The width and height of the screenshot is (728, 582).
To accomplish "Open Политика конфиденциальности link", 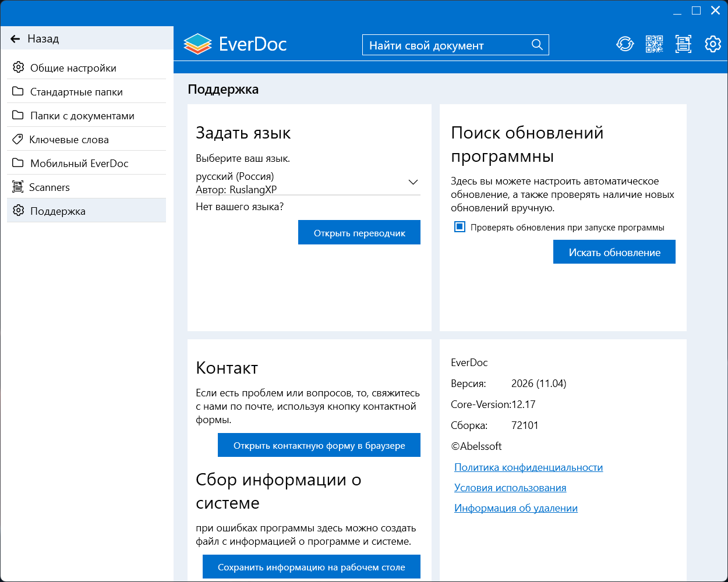I will 528,467.
